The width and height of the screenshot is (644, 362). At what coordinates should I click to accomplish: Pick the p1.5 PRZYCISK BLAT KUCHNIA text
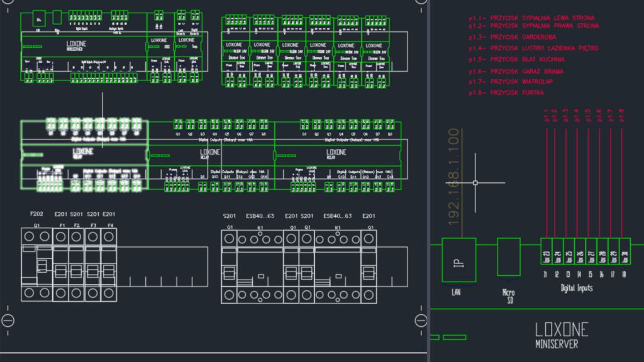[x=516, y=60]
